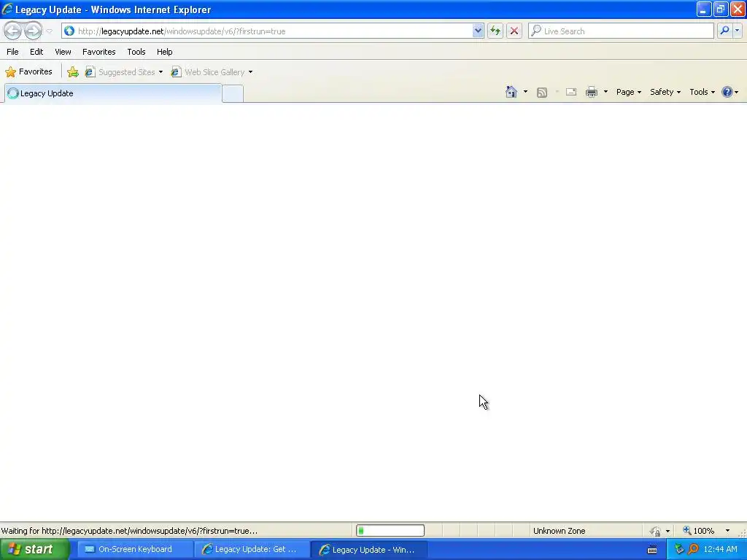Close the Internet Explorer window
Viewport: 747px width, 560px height.
pos(738,9)
